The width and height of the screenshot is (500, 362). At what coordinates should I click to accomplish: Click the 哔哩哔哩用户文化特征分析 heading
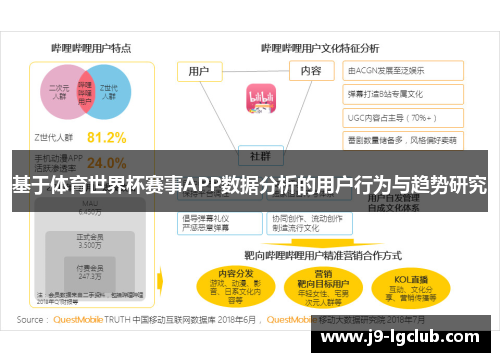click(320, 48)
